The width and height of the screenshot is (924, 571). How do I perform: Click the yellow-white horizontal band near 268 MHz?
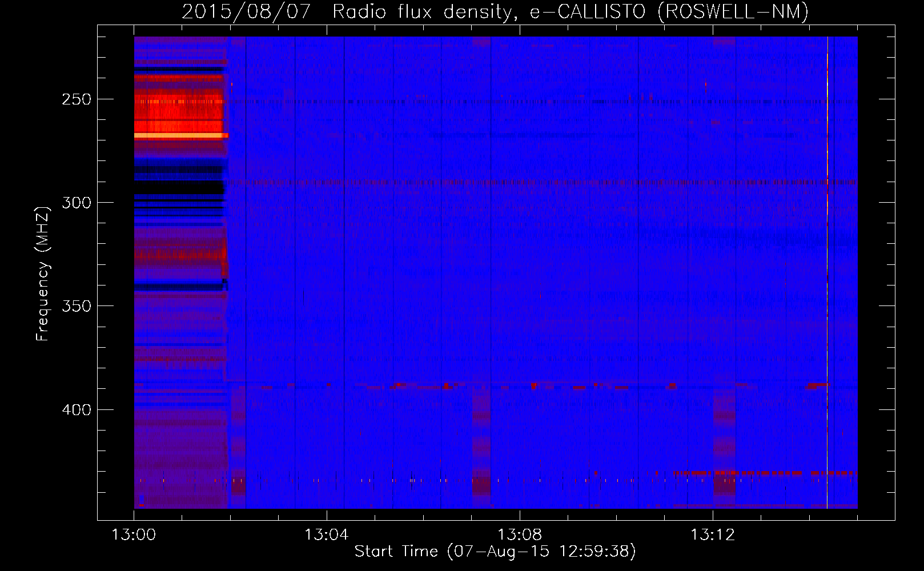point(181,135)
